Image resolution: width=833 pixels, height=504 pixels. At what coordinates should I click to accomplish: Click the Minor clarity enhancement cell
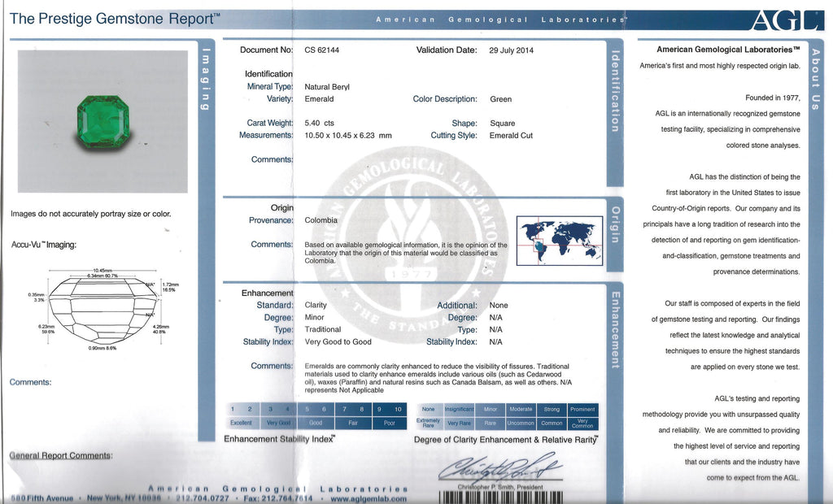click(x=490, y=409)
